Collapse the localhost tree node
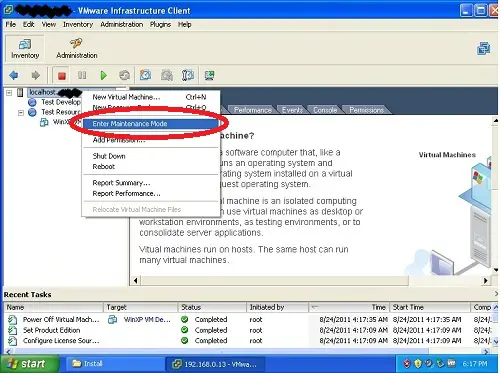Image resolution: width=500 pixels, height=373 pixels. 9,93
